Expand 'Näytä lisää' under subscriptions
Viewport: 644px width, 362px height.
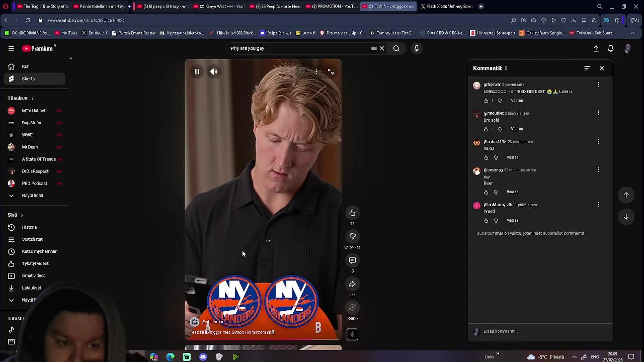tap(34, 196)
